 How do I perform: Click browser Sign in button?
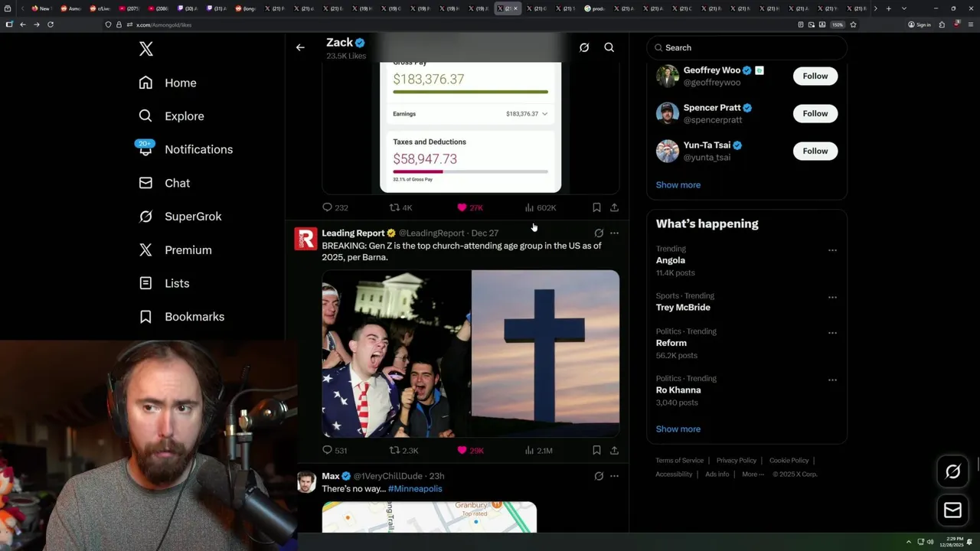click(x=920, y=24)
